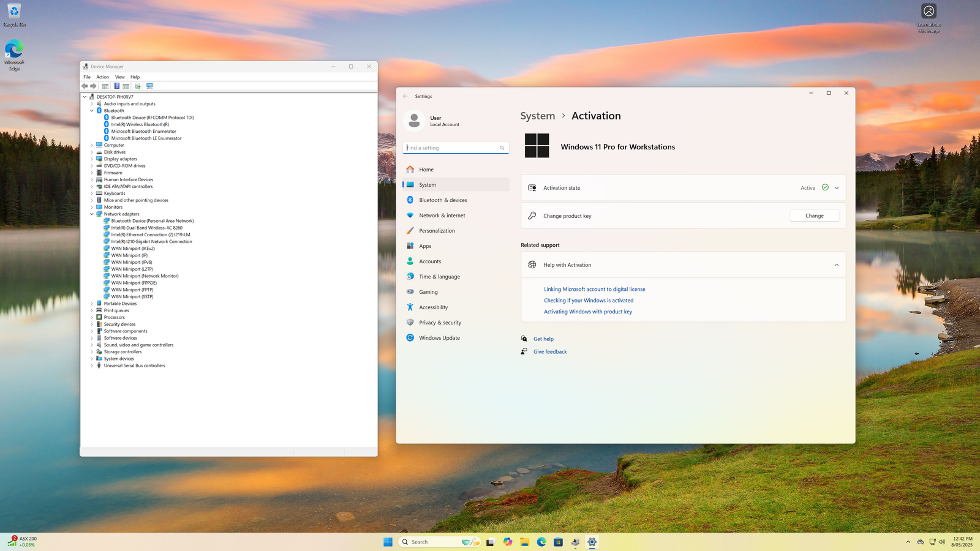The width and height of the screenshot is (980, 551).
Task: Open Gaming settings page
Action: point(456,292)
